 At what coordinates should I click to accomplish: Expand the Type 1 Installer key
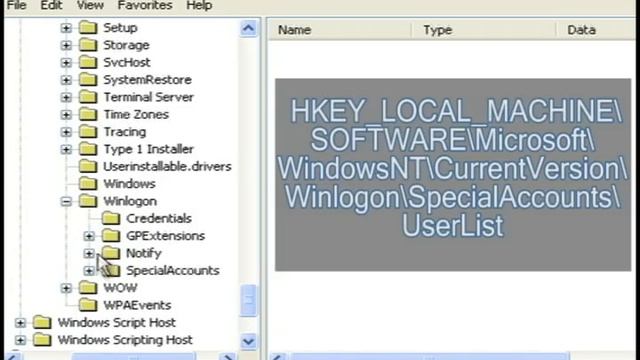pyautogui.click(x=66, y=149)
